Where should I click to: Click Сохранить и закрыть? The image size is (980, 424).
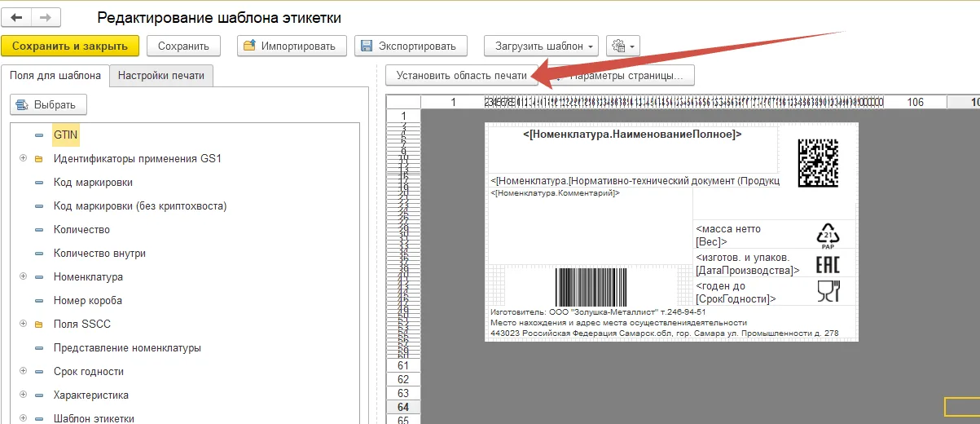70,46
